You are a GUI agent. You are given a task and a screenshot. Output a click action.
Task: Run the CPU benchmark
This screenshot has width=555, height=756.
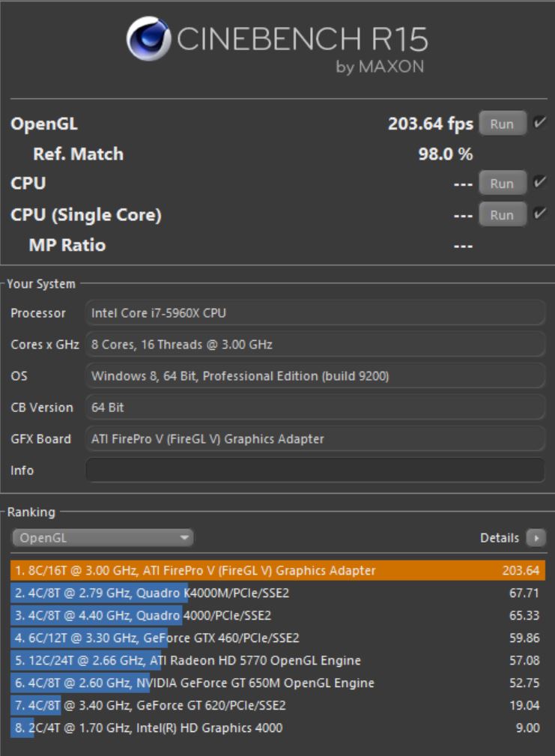502,184
